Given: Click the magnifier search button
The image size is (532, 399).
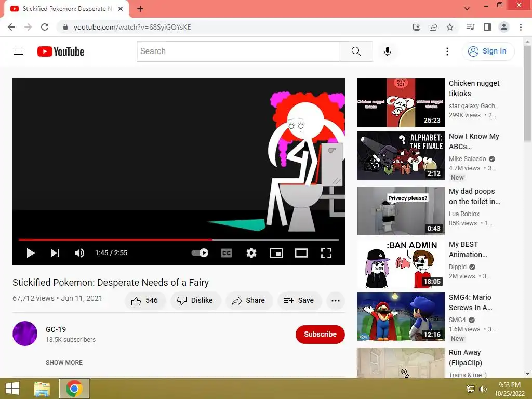Looking at the screenshot, I should (x=356, y=51).
